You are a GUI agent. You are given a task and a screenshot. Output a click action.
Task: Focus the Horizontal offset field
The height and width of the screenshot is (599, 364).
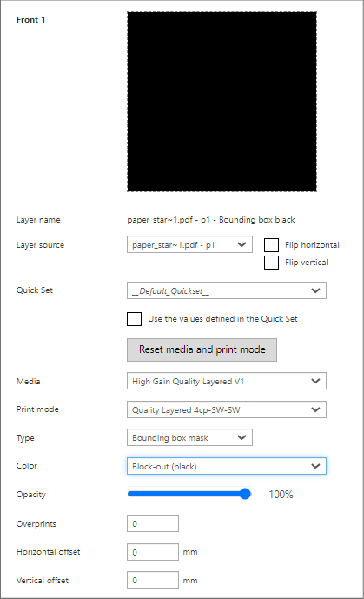pos(153,552)
